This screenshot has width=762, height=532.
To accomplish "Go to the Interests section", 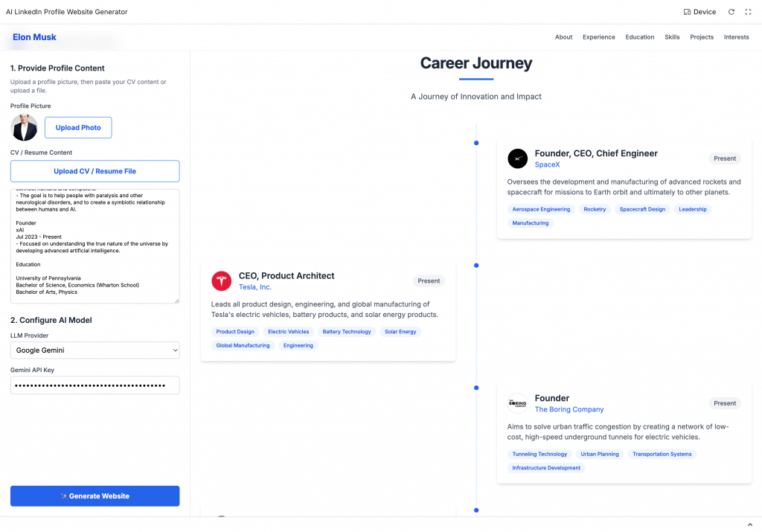I will pyautogui.click(x=736, y=37).
